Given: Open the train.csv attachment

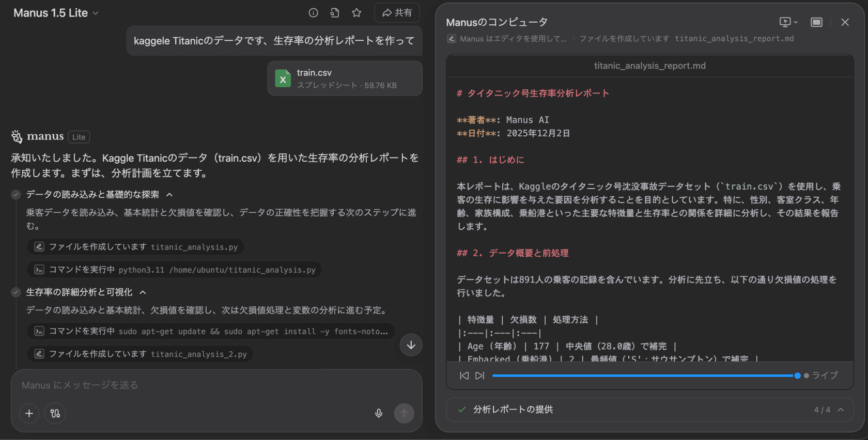Looking at the screenshot, I should click(x=345, y=78).
